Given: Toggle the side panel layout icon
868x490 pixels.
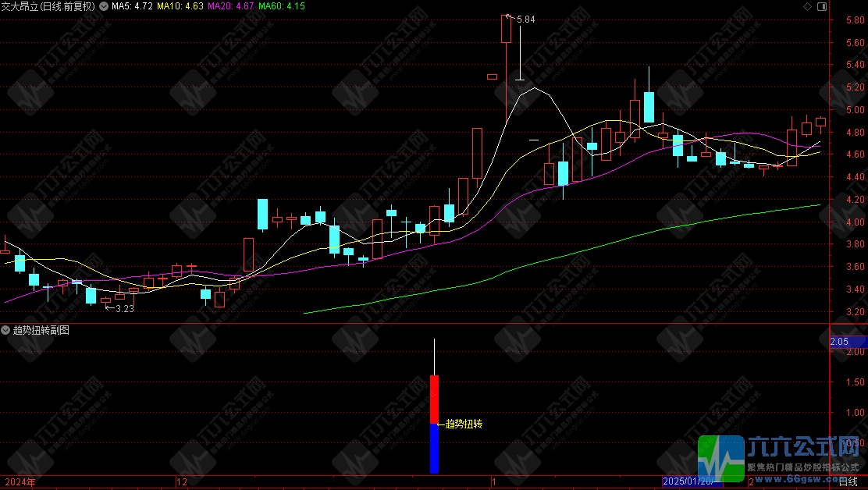Looking at the screenshot, I should point(821,6).
